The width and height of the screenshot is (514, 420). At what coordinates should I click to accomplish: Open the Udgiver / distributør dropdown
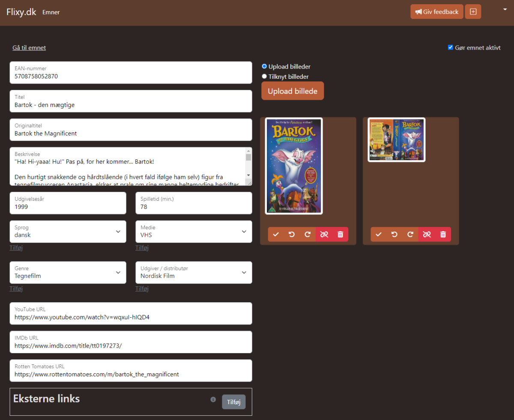(x=194, y=272)
